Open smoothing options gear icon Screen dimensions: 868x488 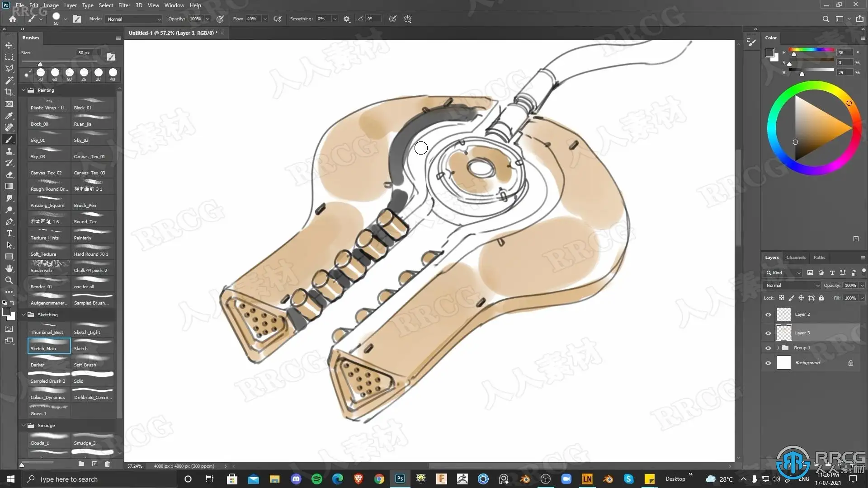[x=347, y=19]
